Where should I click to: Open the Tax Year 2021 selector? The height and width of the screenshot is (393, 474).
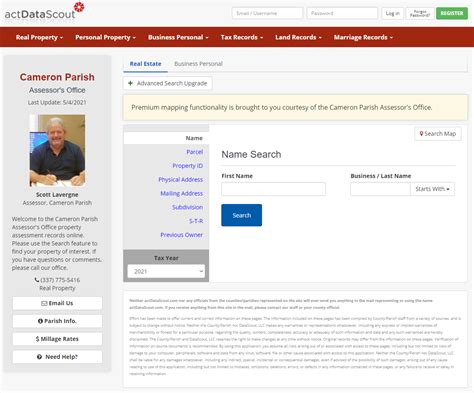coord(166,271)
